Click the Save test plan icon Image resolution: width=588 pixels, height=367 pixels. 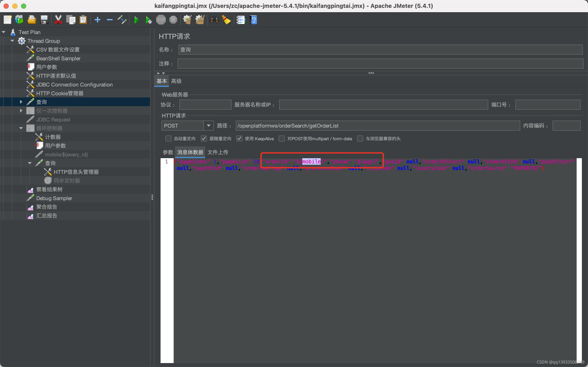44,19
